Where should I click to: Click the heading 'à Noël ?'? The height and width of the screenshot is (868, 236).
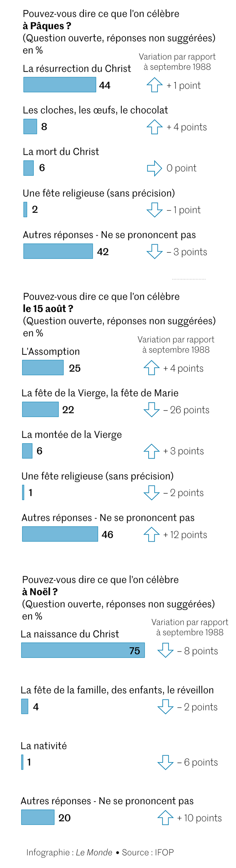coord(40,592)
